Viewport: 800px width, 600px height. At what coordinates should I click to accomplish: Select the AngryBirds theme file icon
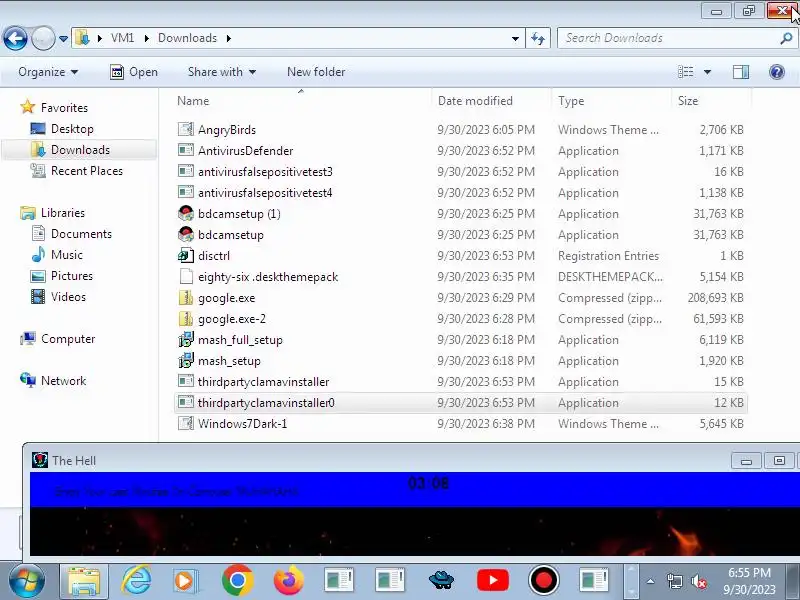(186, 129)
